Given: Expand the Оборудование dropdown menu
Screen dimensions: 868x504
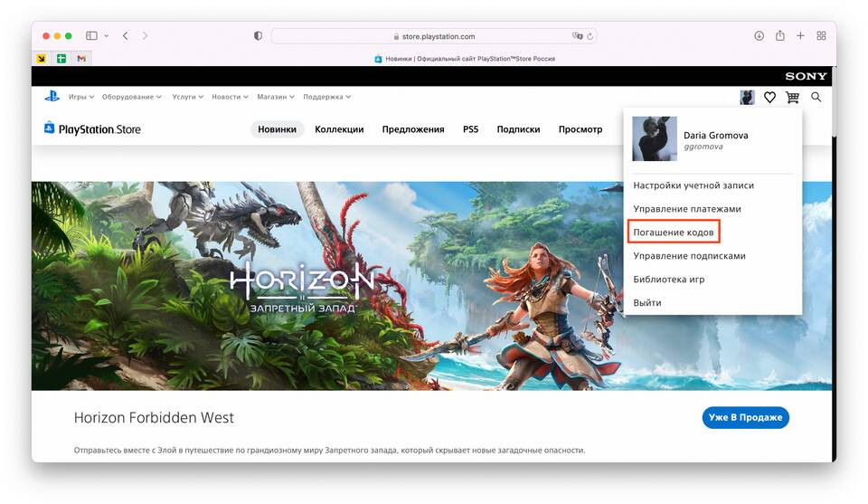Looking at the screenshot, I should click(x=132, y=97).
